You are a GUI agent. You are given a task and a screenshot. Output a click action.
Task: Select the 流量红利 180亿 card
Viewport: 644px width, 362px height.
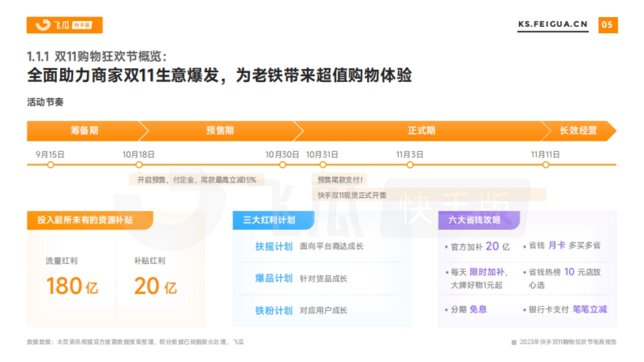[72, 275]
